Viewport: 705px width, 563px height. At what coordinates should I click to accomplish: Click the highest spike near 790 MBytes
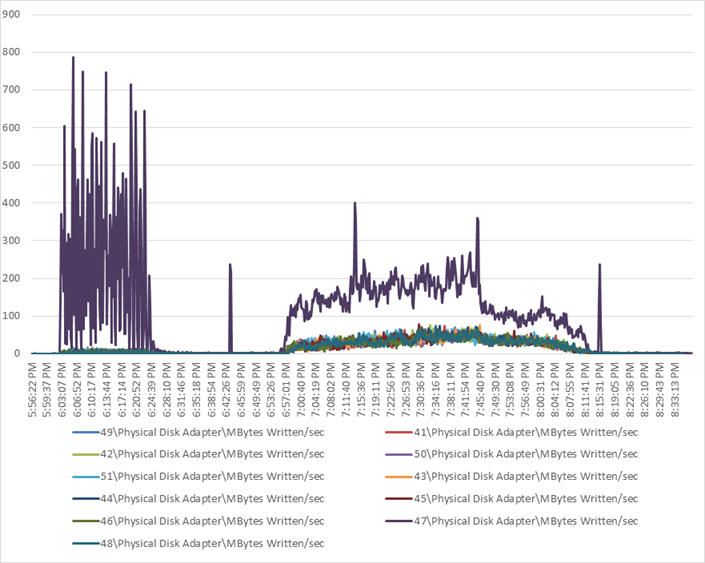coord(73,58)
